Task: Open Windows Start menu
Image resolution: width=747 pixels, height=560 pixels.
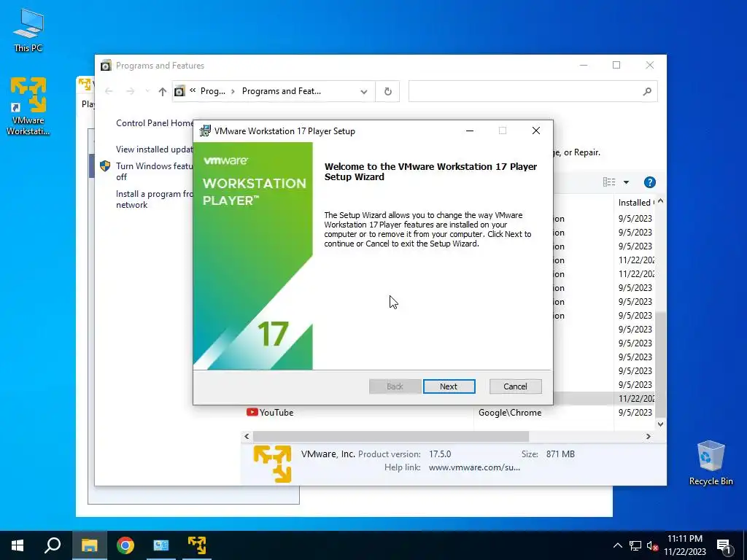Action: (x=18, y=545)
